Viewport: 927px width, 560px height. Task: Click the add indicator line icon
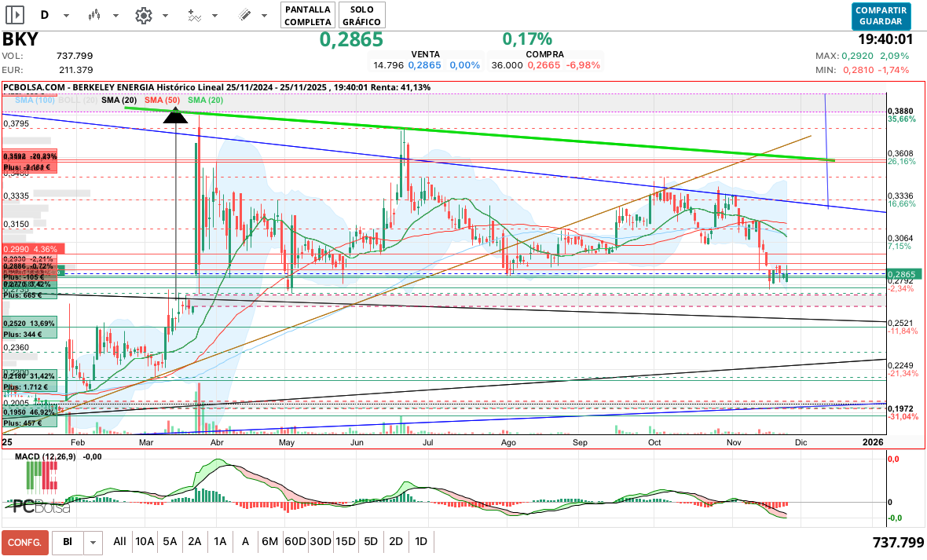[193, 16]
